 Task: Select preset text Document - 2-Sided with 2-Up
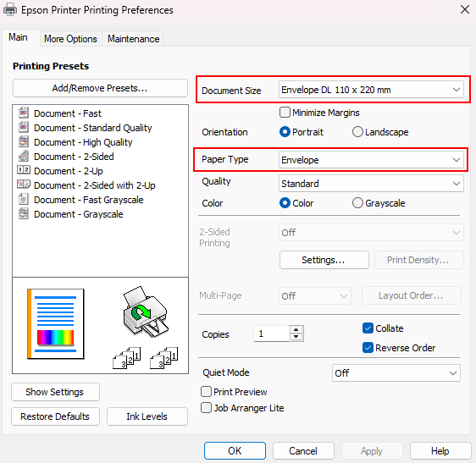(x=94, y=185)
